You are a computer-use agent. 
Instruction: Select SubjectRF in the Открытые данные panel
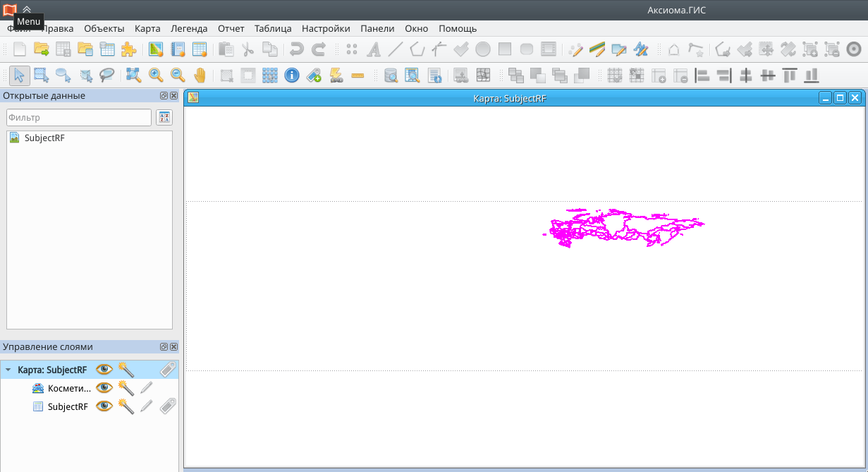point(44,138)
